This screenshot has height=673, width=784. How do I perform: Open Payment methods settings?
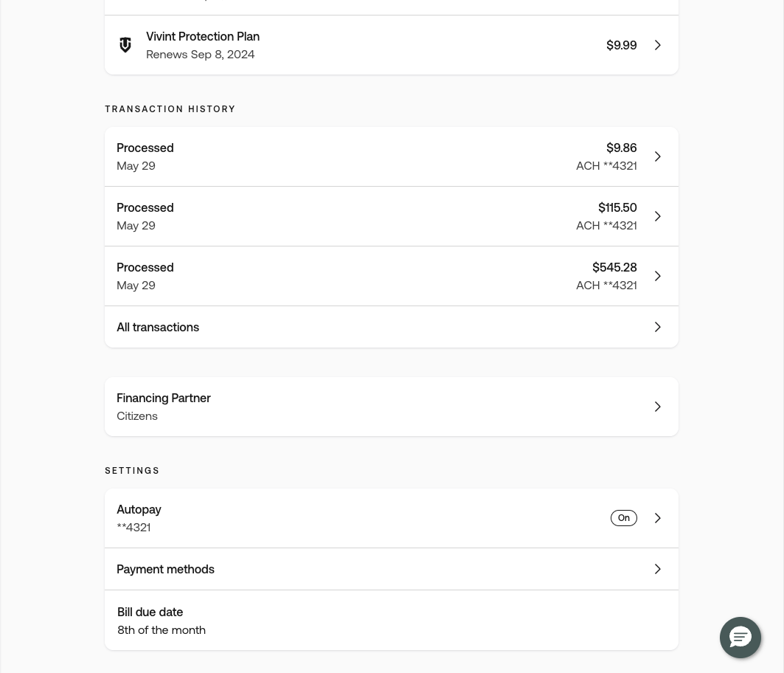[392, 569]
